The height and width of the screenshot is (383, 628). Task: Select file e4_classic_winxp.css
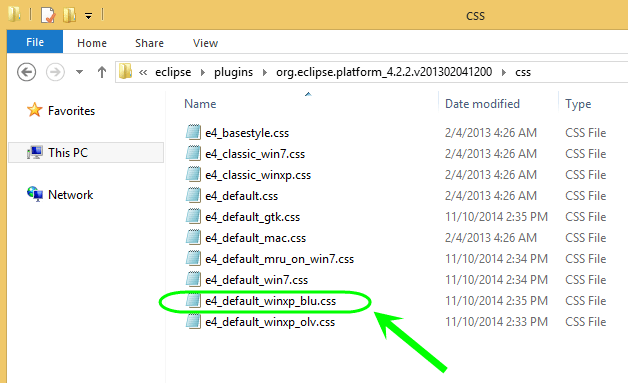pos(258,175)
